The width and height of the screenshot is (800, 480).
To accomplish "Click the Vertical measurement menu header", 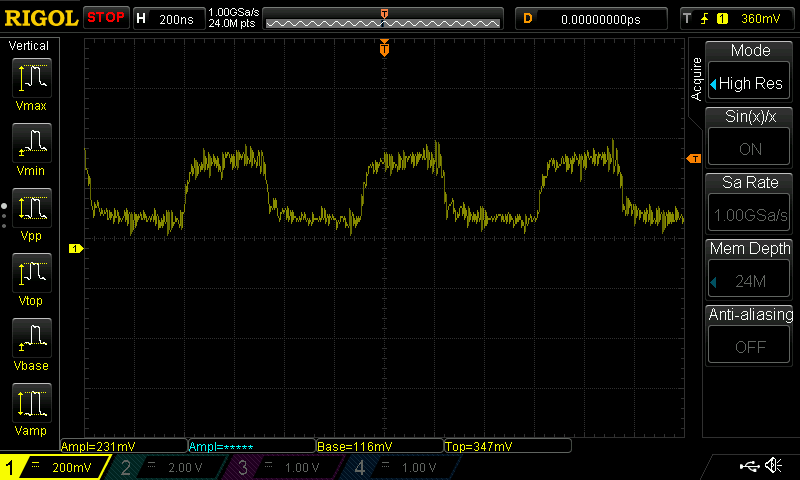I will coord(29,46).
